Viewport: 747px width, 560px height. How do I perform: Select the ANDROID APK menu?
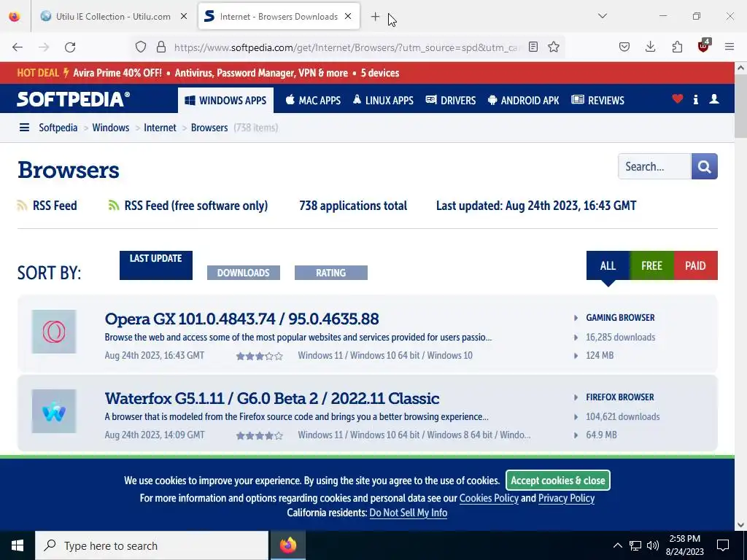pyautogui.click(x=524, y=101)
